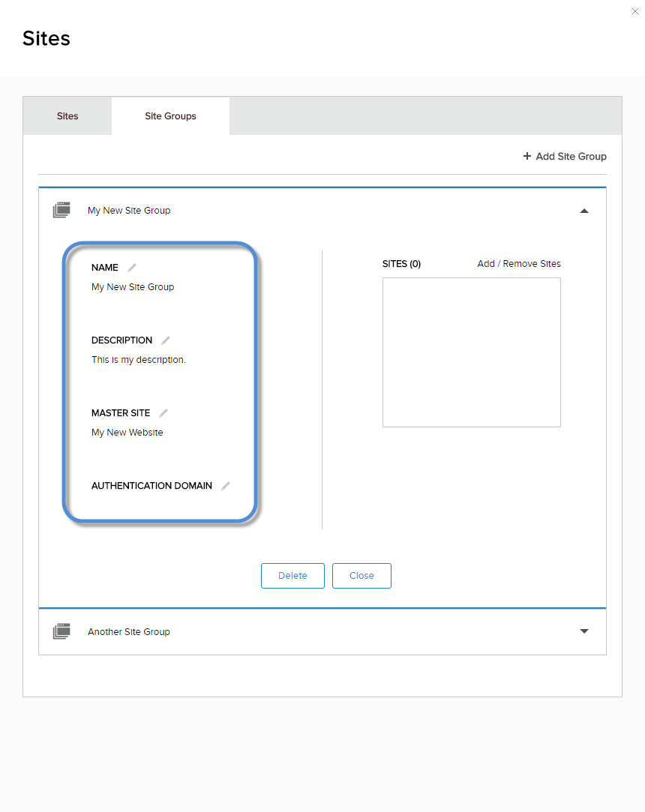This screenshot has height=812, width=645.
Task: Click the SITES (0) label
Action: 401,264
